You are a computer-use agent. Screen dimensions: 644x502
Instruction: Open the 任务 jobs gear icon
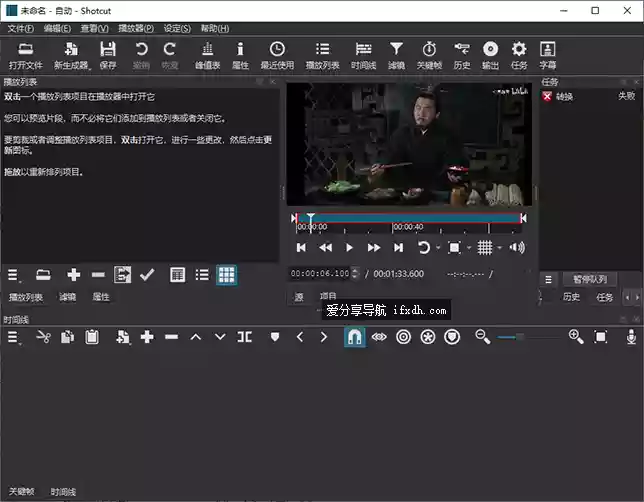519,55
